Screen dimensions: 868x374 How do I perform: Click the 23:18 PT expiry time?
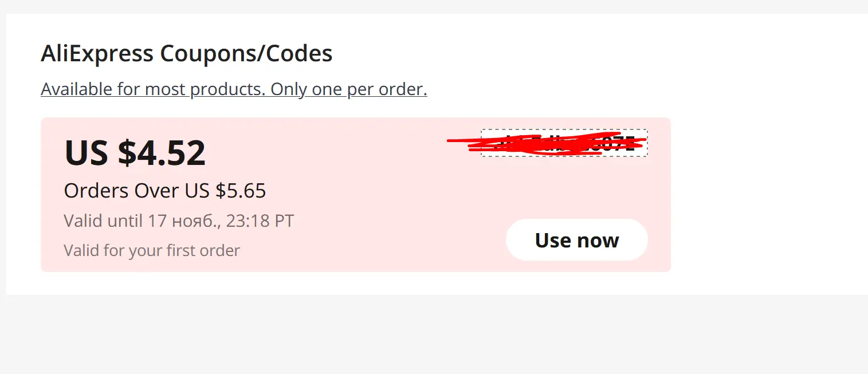tap(260, 221)
